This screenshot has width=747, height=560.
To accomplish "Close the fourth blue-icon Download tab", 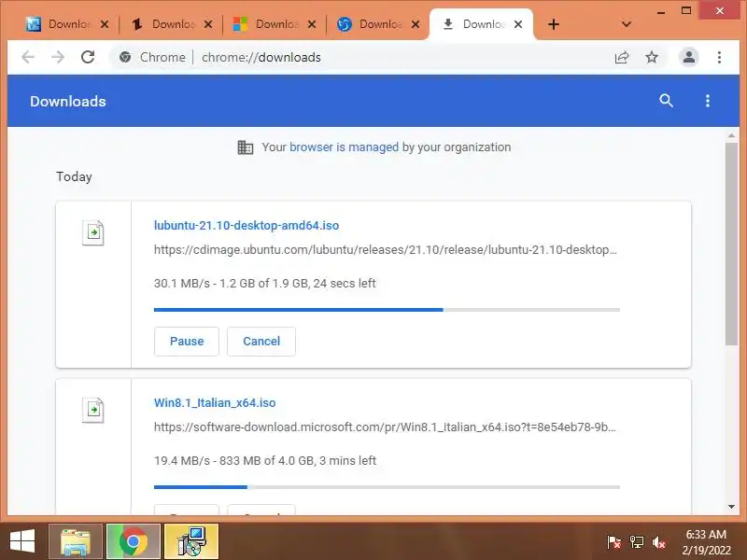I will coord(416,24).
